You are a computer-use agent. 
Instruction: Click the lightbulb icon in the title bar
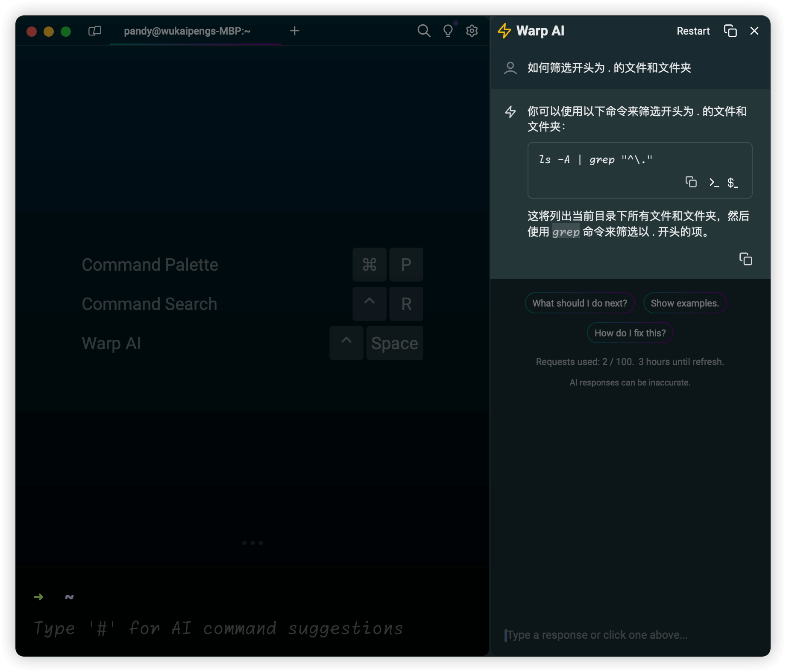(x=448, y=31)
